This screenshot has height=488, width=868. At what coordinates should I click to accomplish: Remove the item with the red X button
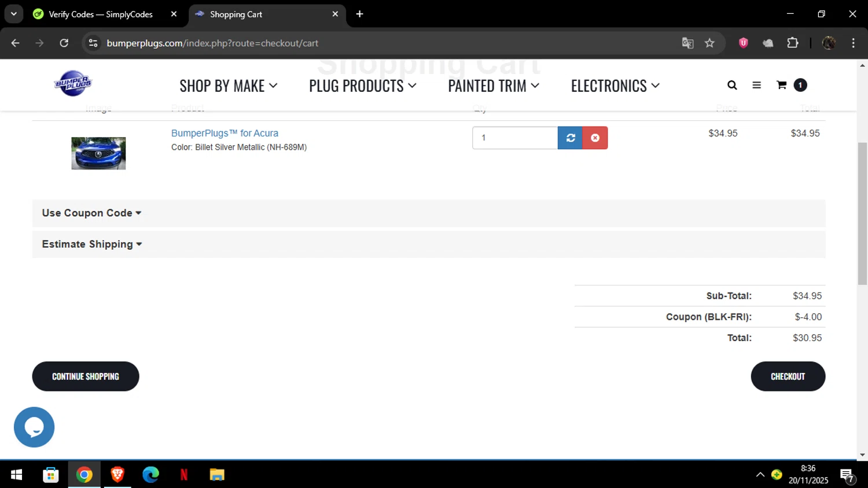tap(595, 138)
